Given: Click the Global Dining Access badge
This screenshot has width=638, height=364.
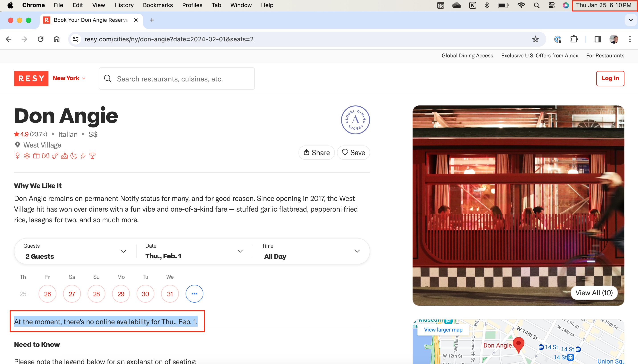Looking at the screenshot, I should (x=355, y=120).
